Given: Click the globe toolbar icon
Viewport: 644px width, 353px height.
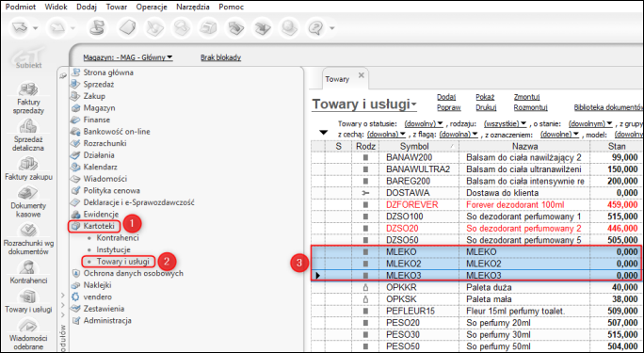Looking at the screenshot, I should [x=289, y=28].
